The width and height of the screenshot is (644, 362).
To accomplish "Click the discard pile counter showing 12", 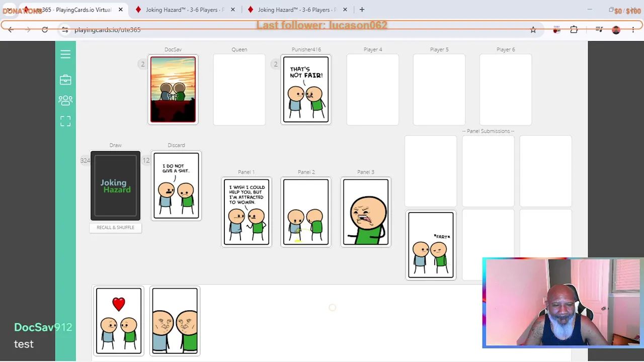I will (x=146, y=160).
